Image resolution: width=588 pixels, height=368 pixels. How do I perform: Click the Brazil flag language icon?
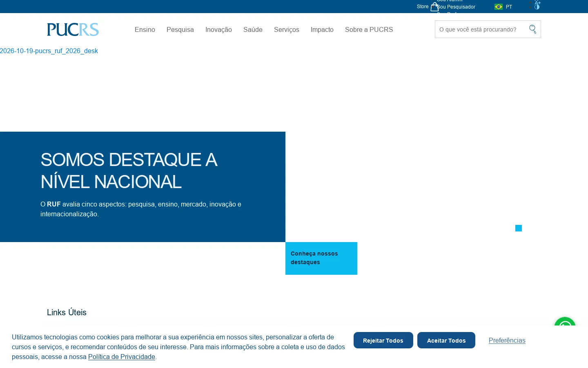[x=499, y=7]
